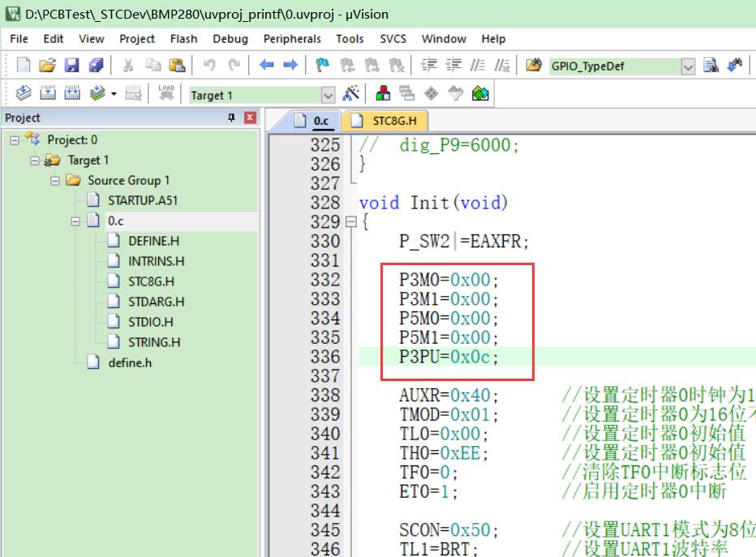The height and width of the screenshot is (557, 756).
Task: Open a file with the Open icon
Action: [x=47, y=65]
